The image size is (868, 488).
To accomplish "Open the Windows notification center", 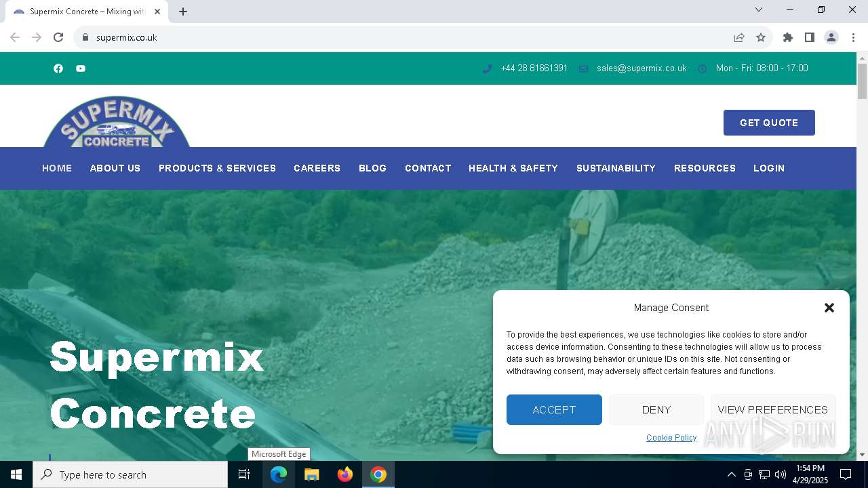I will pyautogui.click(x=846, y=474).
